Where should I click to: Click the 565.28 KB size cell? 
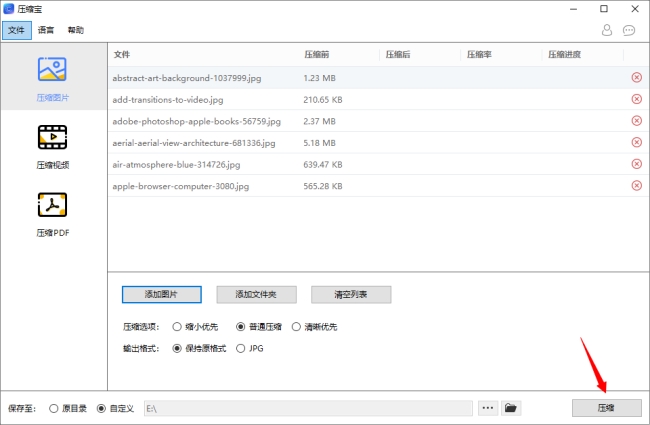pyautogui.click(x=323, y=186)
